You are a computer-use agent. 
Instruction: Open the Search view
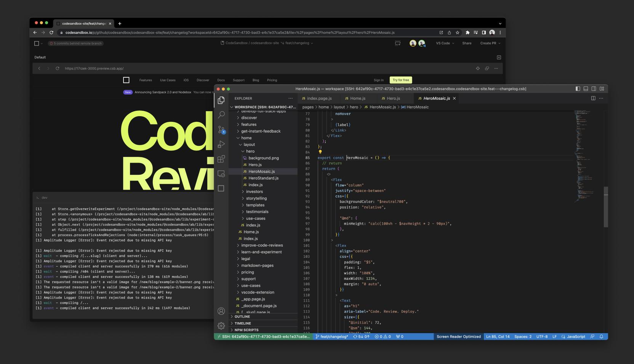pyautogui.click(x=221, y=115)
